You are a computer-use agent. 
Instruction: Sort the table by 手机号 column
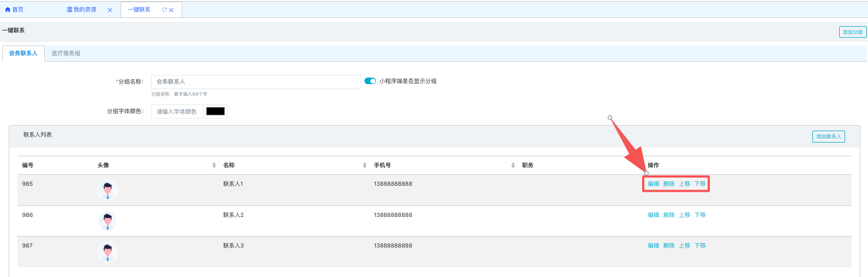click(513, 166)
